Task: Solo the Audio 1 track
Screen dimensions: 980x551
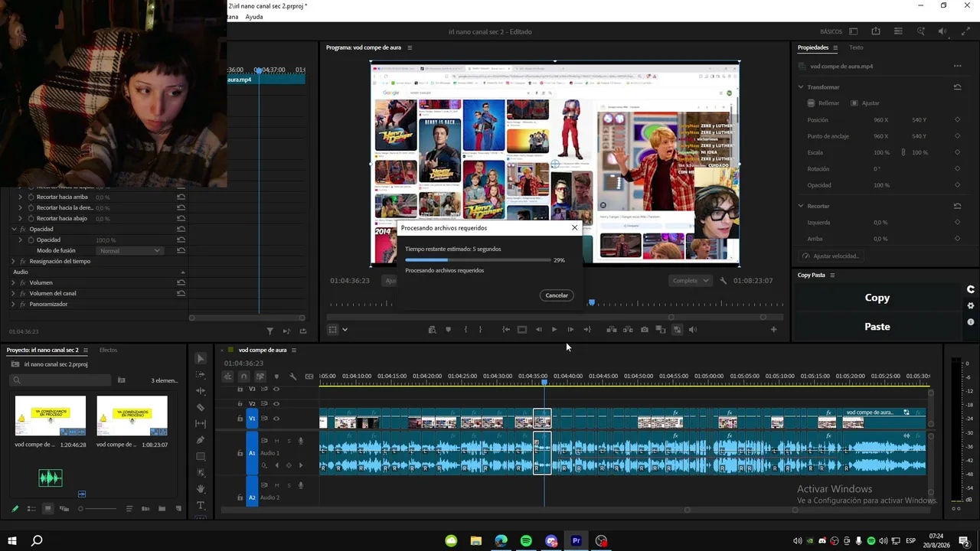Action: click(289, 441)
